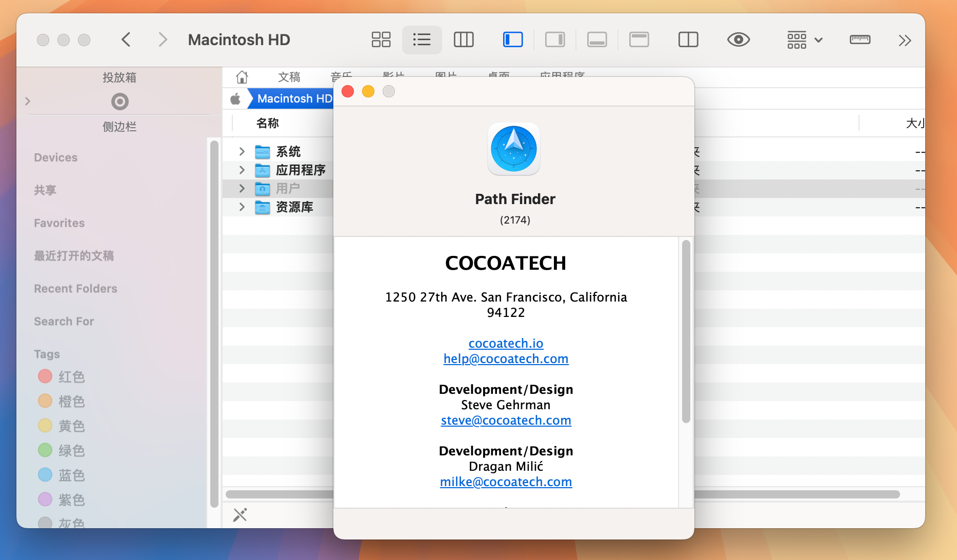Screen dimensions: 957x560
Task: Open 文稿 in the favorites bar
Action: pyautogui.click(x=289, y=77)
